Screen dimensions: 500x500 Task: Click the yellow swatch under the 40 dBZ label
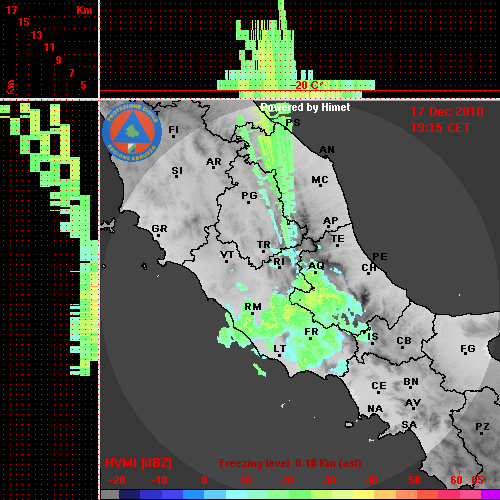[363, 495]
